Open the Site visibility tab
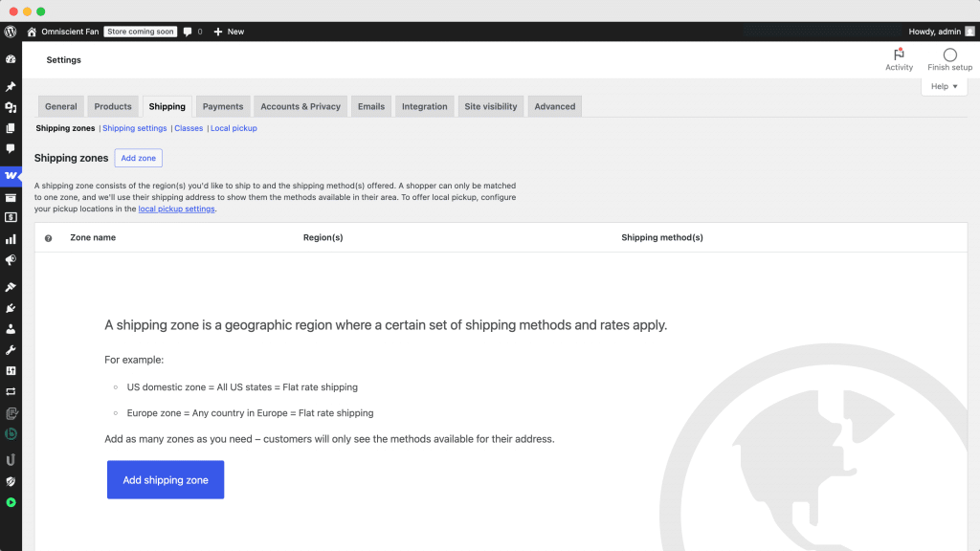Viewport: 980px width, 551px height. coord(491,106)
